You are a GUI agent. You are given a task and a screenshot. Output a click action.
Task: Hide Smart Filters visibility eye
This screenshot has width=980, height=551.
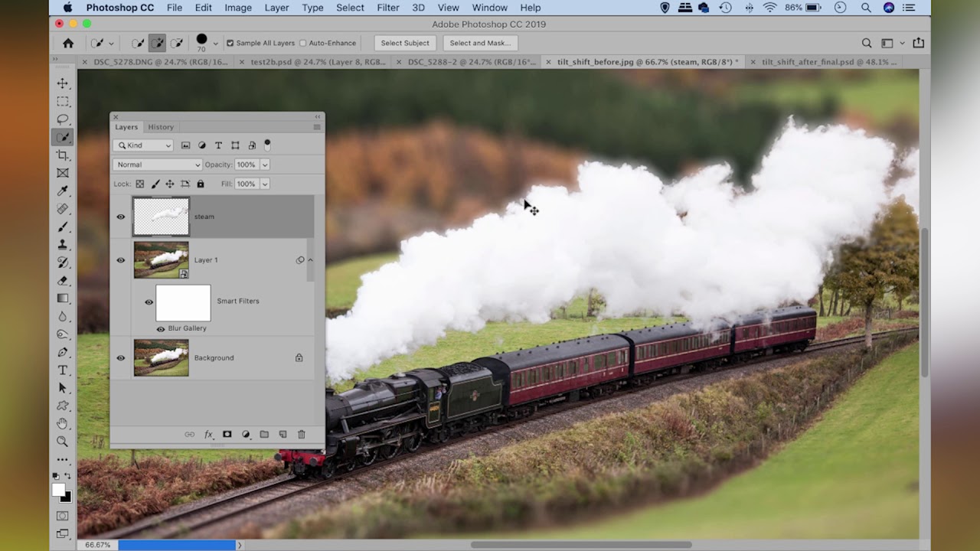click(149, 302)
